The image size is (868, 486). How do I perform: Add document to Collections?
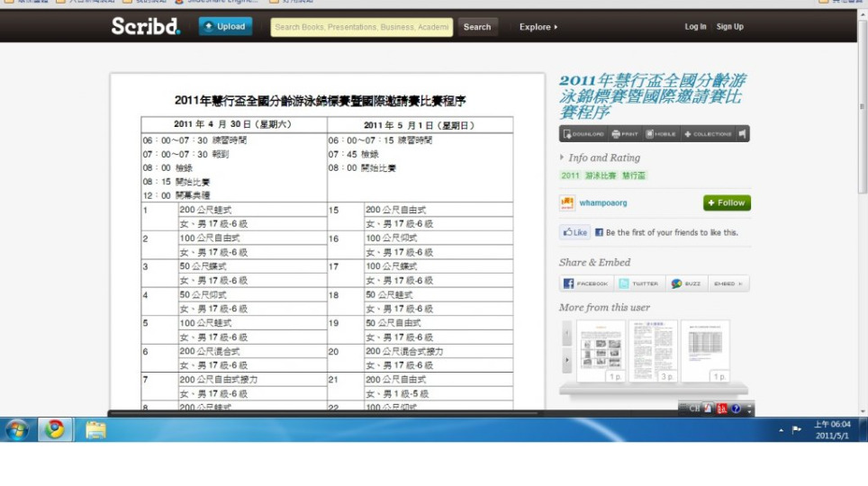[x=708, y=134]
